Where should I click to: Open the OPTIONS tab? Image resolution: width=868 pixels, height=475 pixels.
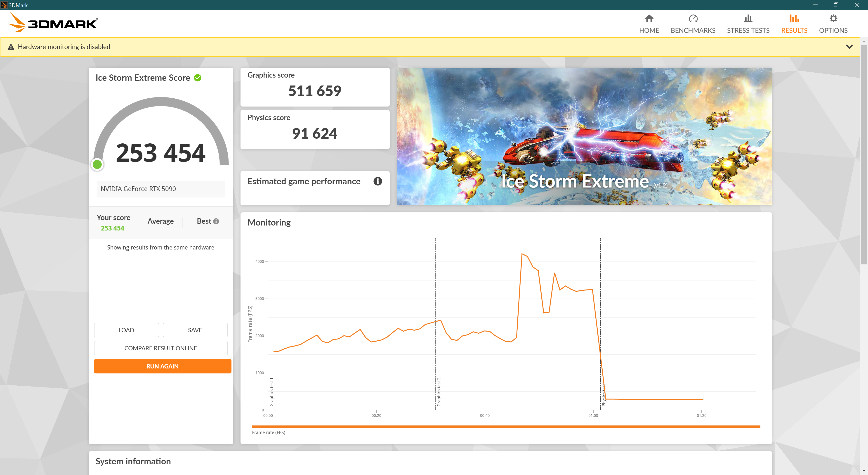[833, 24]
